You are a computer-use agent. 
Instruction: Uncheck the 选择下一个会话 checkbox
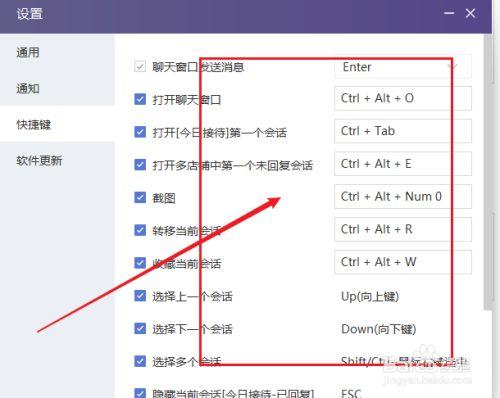[140, 328]
